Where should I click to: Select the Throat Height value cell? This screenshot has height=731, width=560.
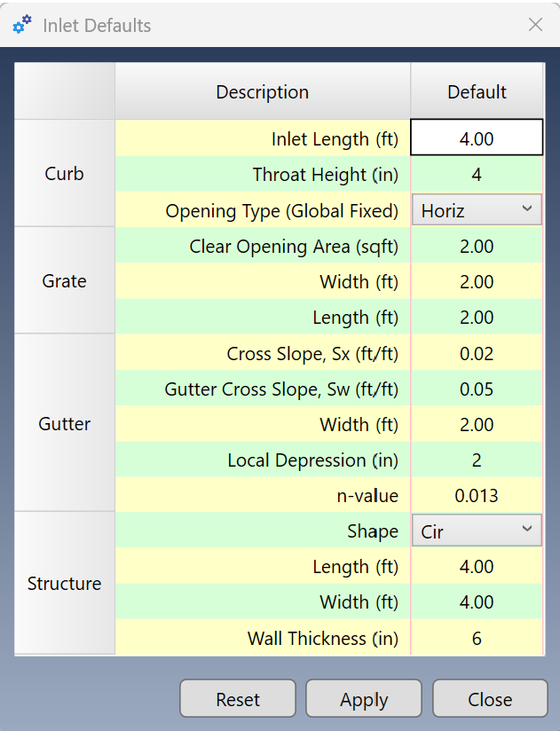477,174
